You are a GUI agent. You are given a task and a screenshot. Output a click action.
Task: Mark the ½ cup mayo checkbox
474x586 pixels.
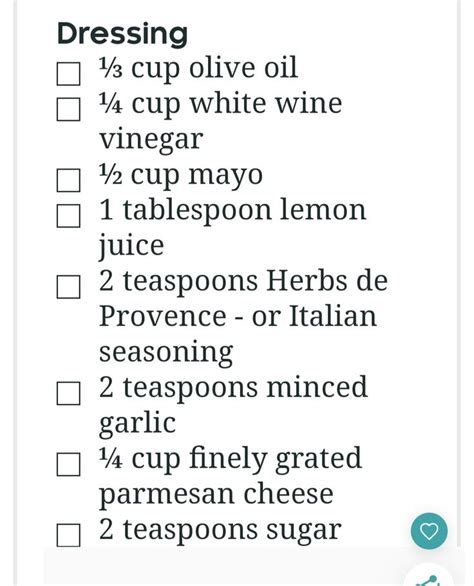[x=68, y=180]
